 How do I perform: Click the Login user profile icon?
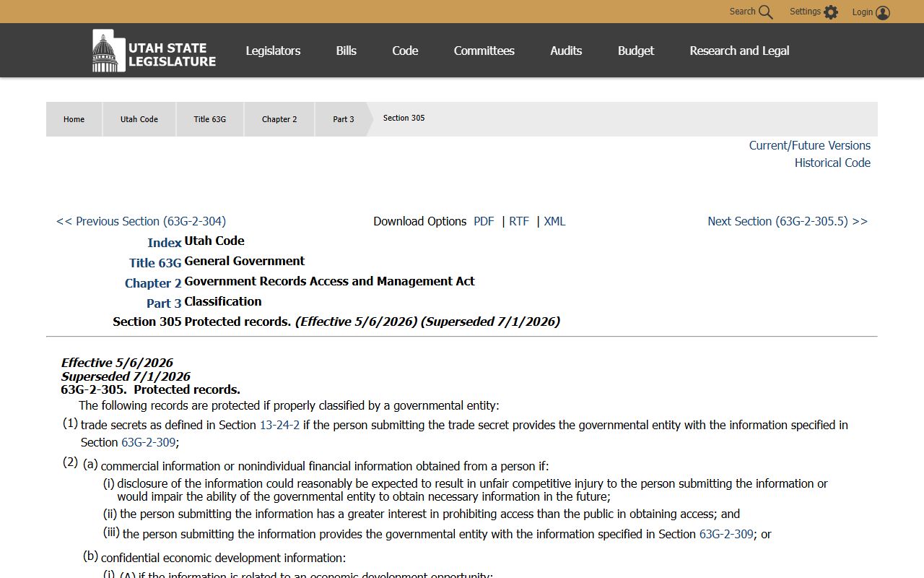click(x=883, y=12)
